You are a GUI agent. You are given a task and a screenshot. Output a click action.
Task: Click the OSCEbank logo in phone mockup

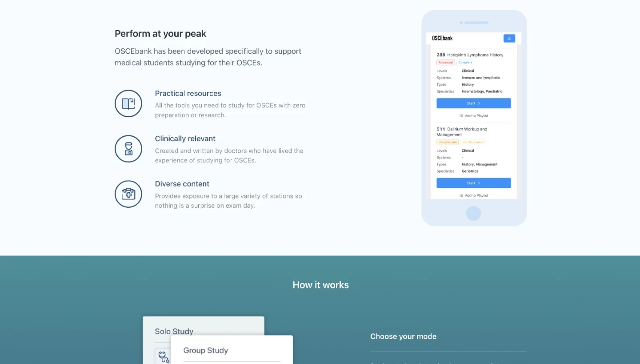(x=442, y=38)
